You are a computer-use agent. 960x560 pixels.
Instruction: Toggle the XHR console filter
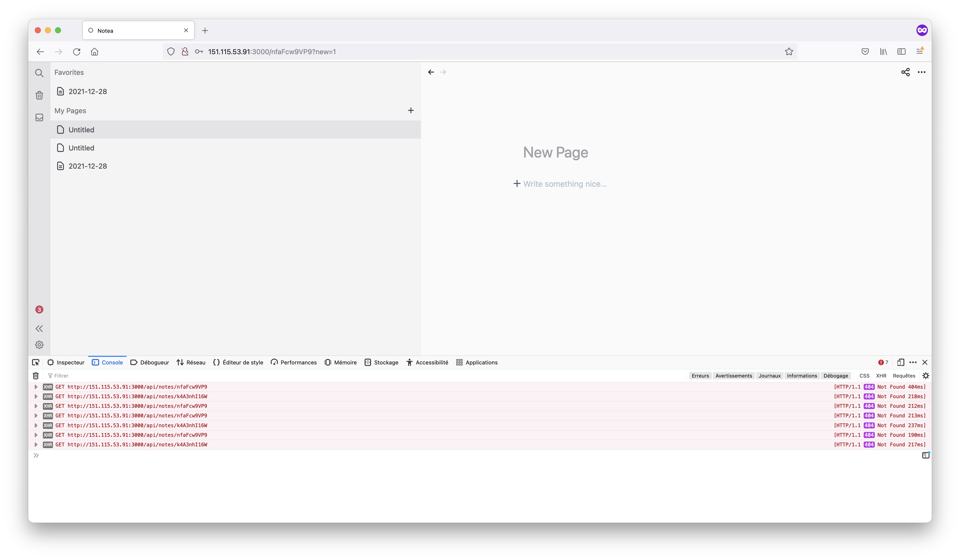(x=881, y=376)
